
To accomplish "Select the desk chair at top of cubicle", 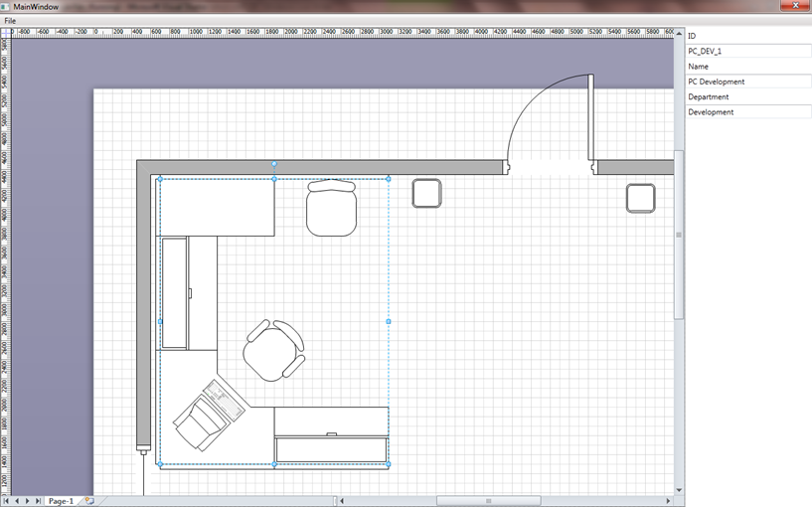I will (x=331, y=209).
